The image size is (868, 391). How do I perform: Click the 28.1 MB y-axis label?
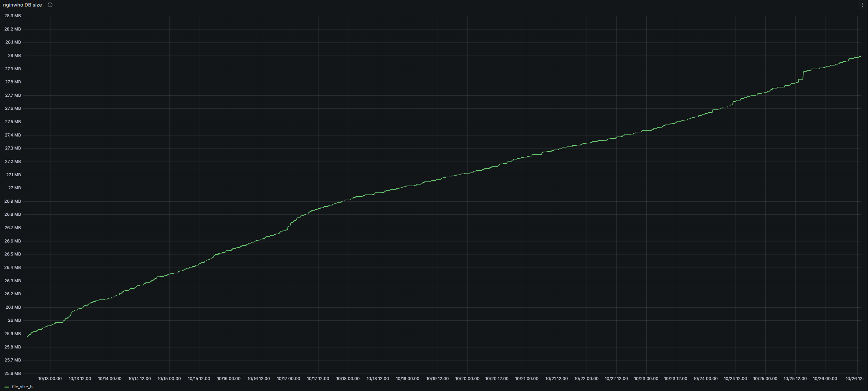coord(13,42)
